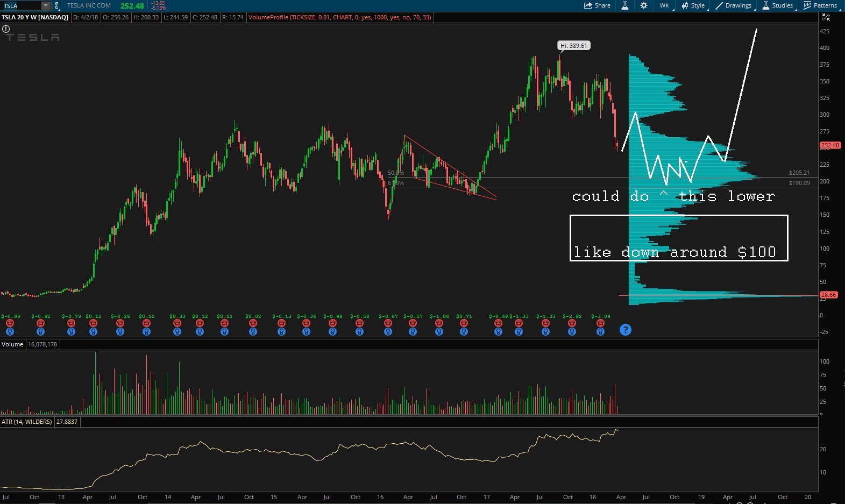Click the L: 244.59 low value
Screen dimensions: 845x504
click(x=175, y=17)
